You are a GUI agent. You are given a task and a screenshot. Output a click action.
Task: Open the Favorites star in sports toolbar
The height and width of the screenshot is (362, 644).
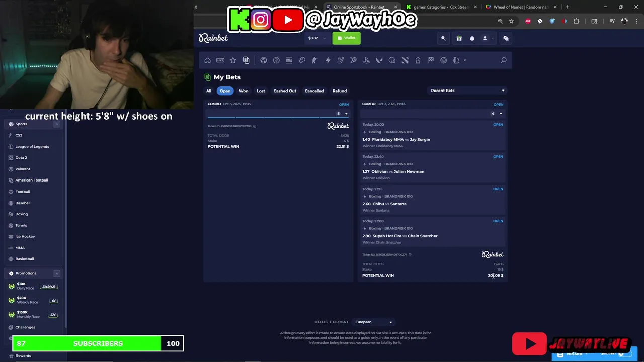[233, 60]
